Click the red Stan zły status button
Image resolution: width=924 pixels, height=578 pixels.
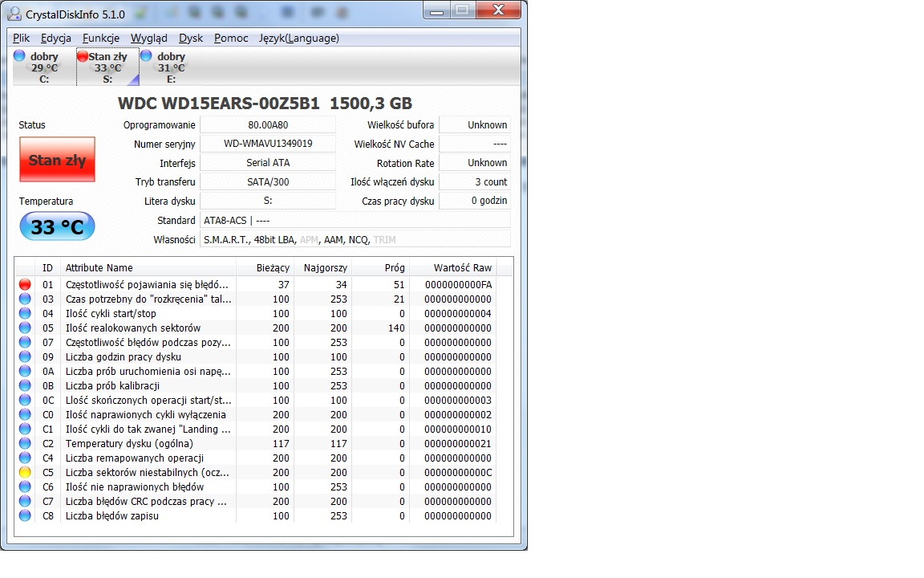pyautogui.click(x=57, y=159)
